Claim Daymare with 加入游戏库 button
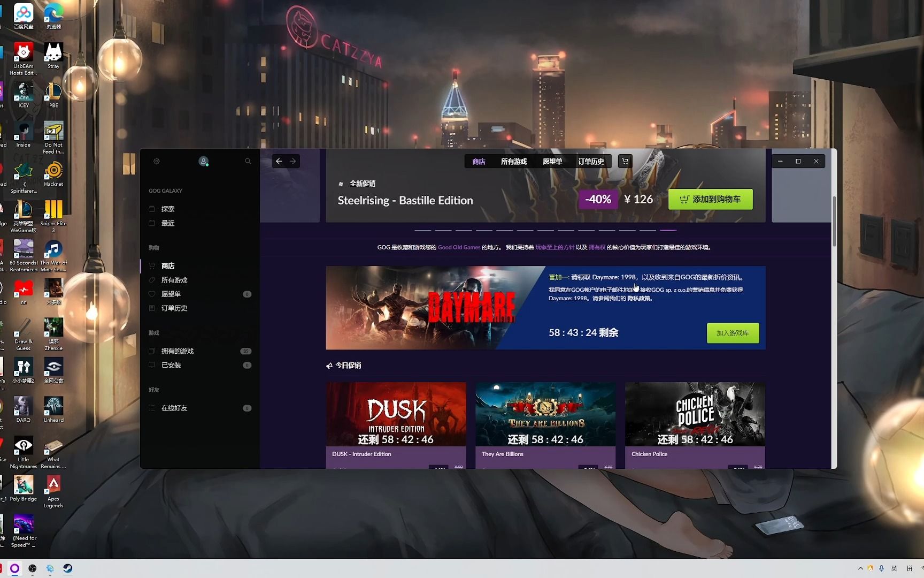 pos(733,333)
